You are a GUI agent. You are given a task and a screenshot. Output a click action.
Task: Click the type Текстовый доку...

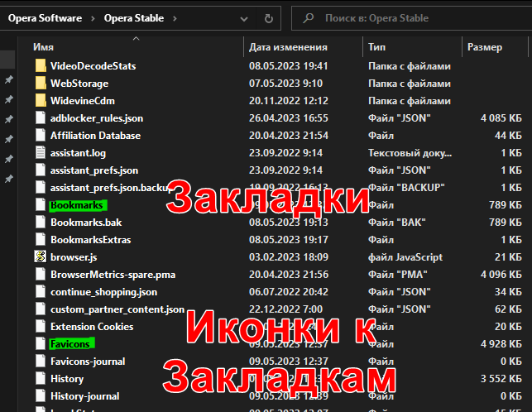410,153
